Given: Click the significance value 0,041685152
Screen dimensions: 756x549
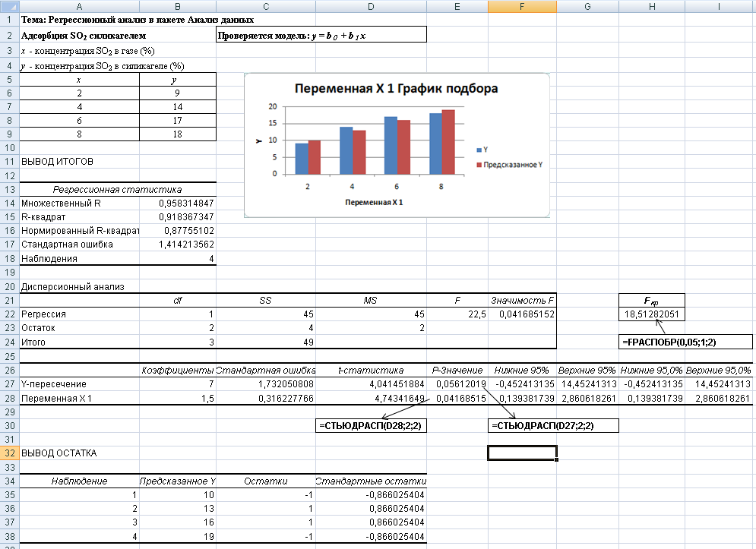Looking at the screenshot, I should click(x=522, y=314).
